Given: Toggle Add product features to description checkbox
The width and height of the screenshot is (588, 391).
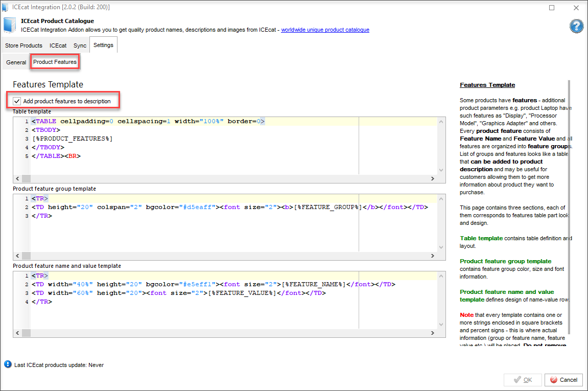Looking at the screenshot, I should pyautogui.click(x=17, y=101).
